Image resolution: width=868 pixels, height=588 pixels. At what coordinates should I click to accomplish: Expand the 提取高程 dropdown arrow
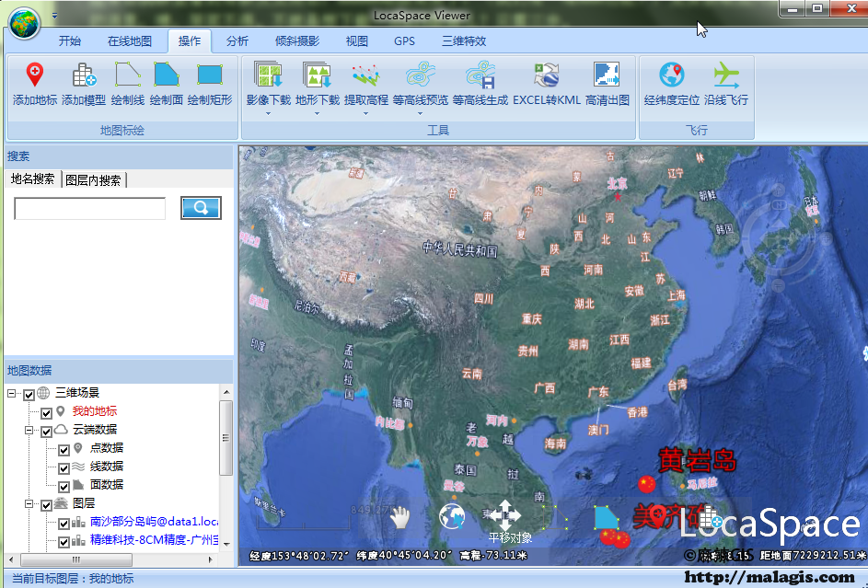click(366, 113)
